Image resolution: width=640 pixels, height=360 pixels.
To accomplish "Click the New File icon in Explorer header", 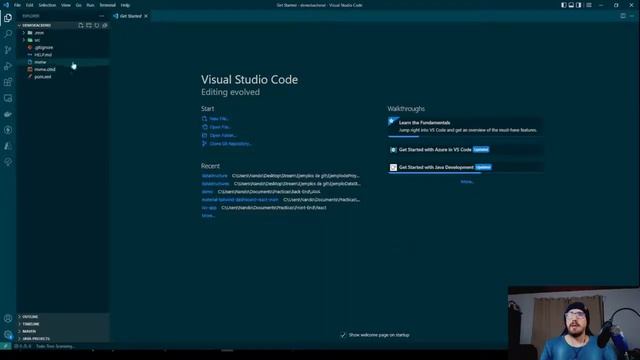I will click(x=81, y=25).
